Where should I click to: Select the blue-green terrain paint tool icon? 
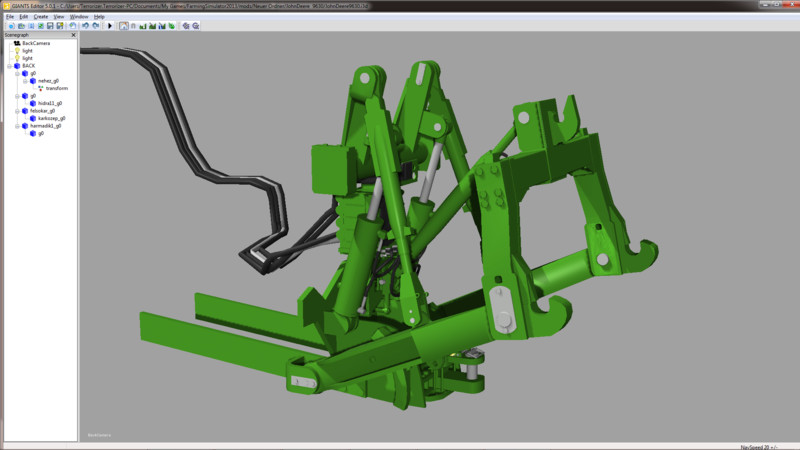tap(162, 26)
